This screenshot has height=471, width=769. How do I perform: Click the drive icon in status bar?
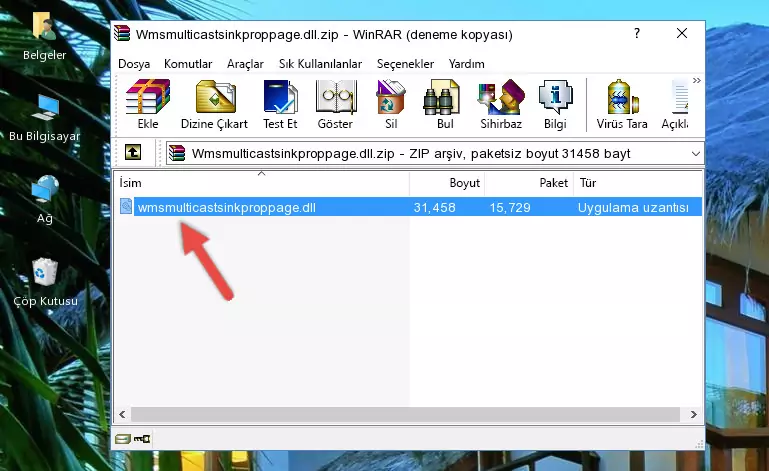123,439
